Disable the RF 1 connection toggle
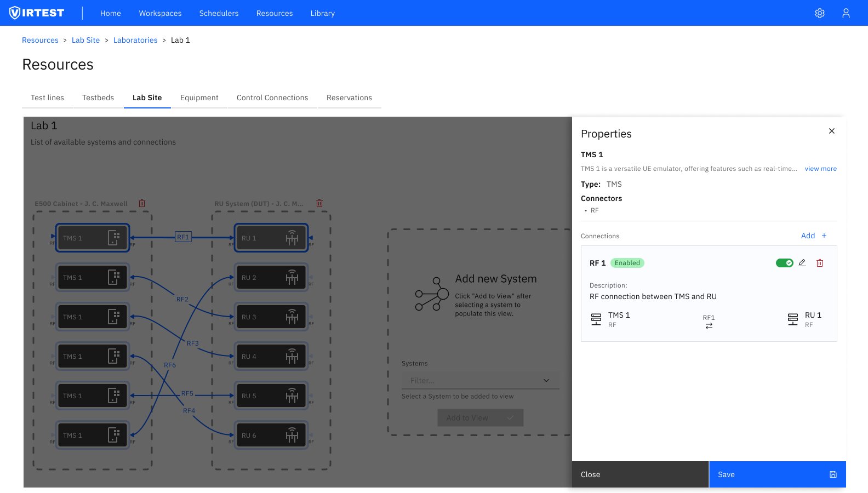 [784, 263]
